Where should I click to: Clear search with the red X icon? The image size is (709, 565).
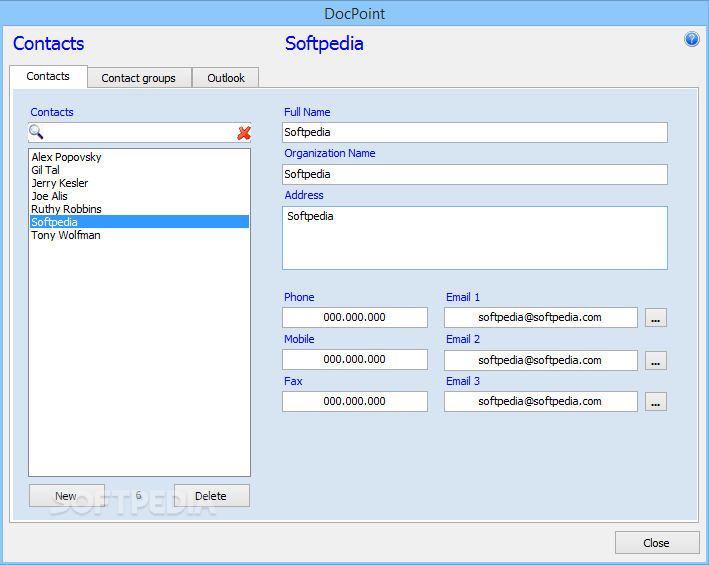coord(244,133)
